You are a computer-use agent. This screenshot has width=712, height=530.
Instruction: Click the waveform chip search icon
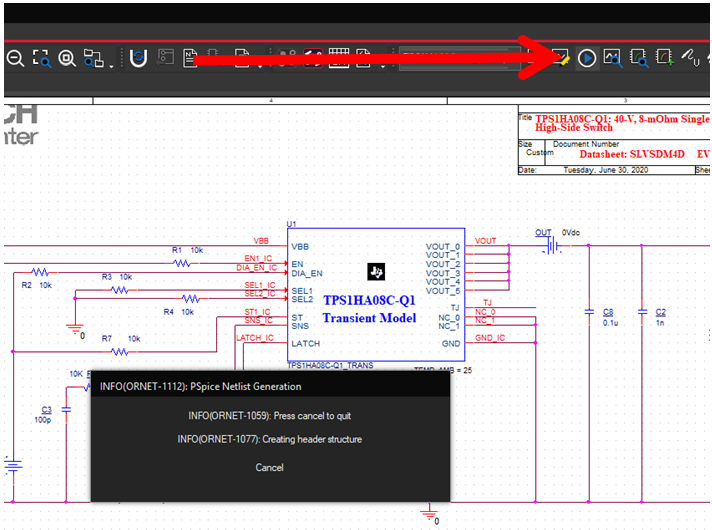(x=638, y=58)
